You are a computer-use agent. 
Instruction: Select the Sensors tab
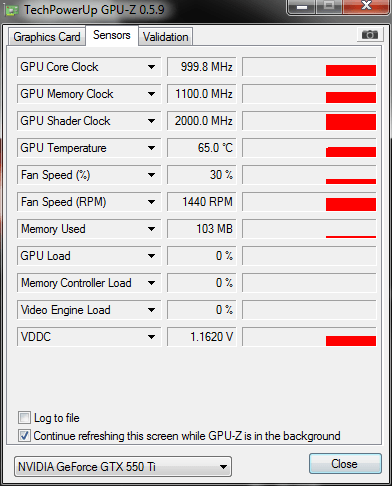click(x=112, y=35)
